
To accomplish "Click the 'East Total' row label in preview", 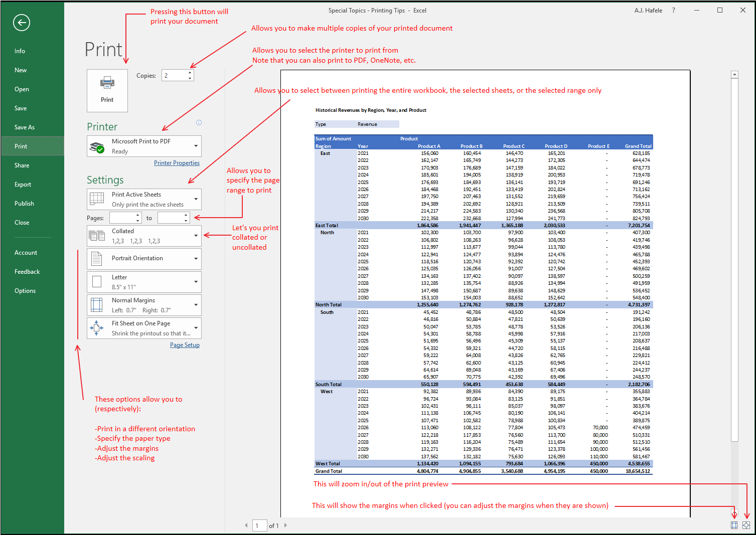I will click(x=327, y=226).
